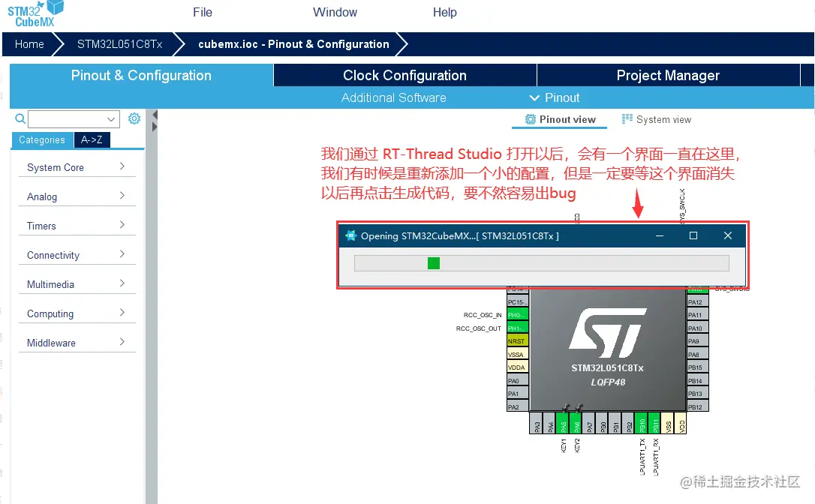Expand the System Core category
815x504 pixels.
tap(77, 167)
